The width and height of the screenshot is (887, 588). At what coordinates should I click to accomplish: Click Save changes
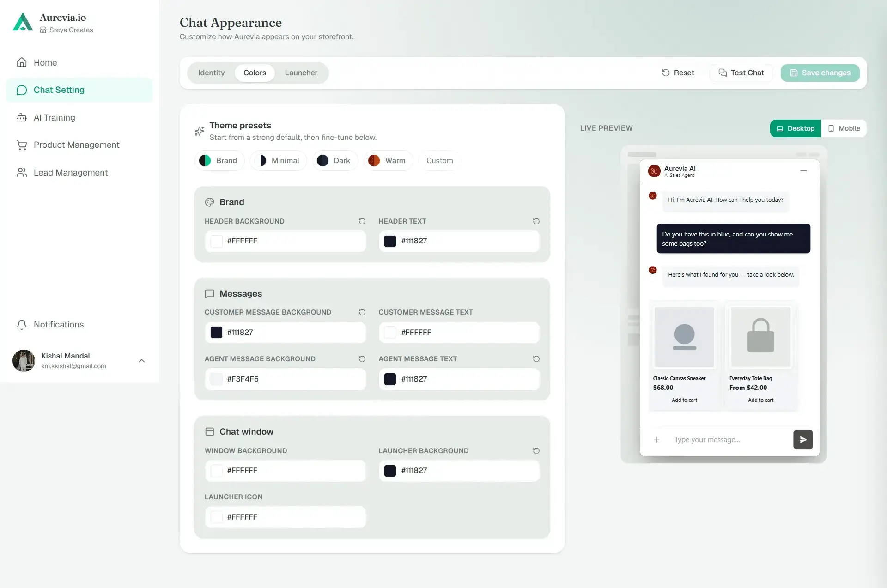tap(820, 73)
